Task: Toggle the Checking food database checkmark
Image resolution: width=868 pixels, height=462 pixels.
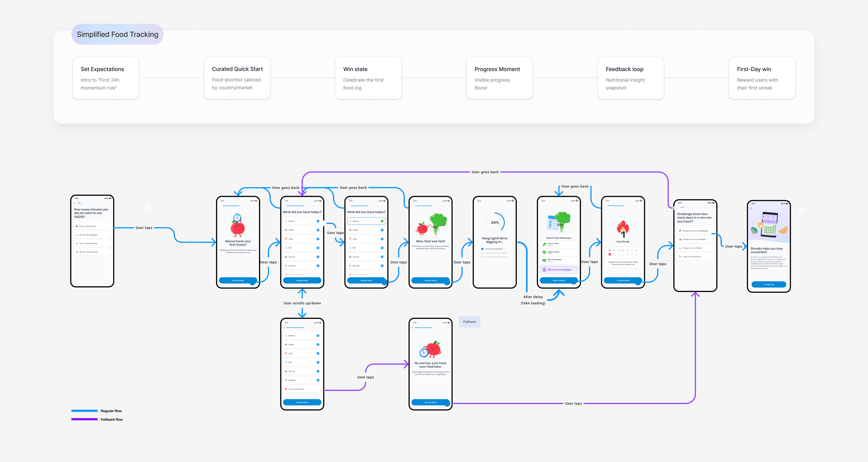Action: coord(482,249)
